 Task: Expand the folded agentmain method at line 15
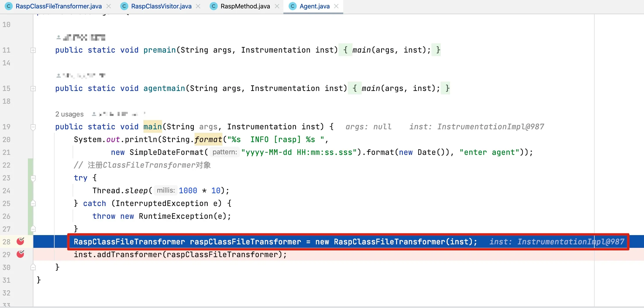click(33, 89)
